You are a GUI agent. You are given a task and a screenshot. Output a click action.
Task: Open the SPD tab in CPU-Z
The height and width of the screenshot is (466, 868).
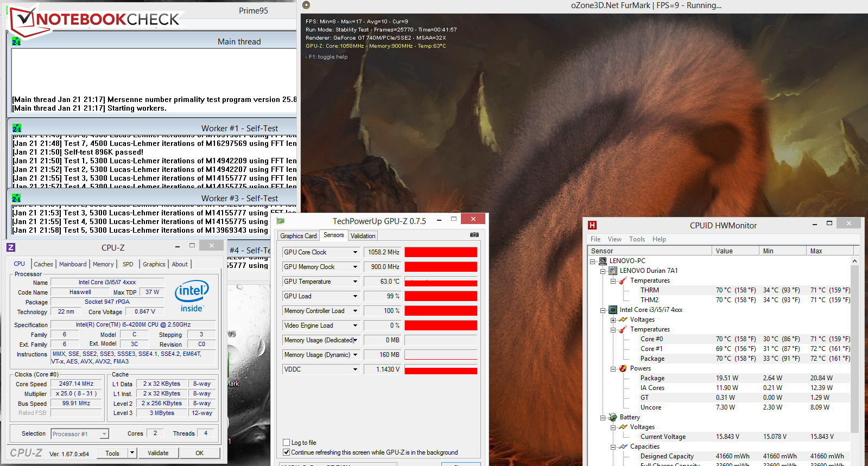click(128, 264)
